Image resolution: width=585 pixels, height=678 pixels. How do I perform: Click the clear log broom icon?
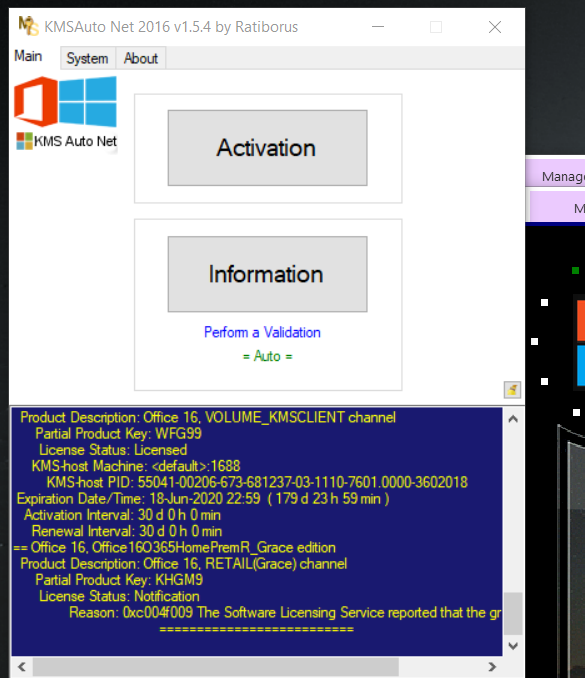click(512, 390)
